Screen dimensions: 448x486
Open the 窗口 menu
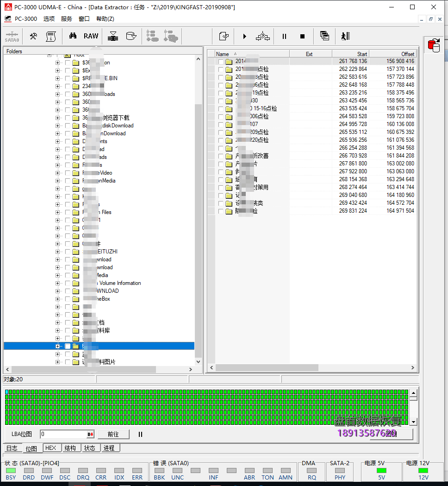pyautogui.click(x=84, y=19)
